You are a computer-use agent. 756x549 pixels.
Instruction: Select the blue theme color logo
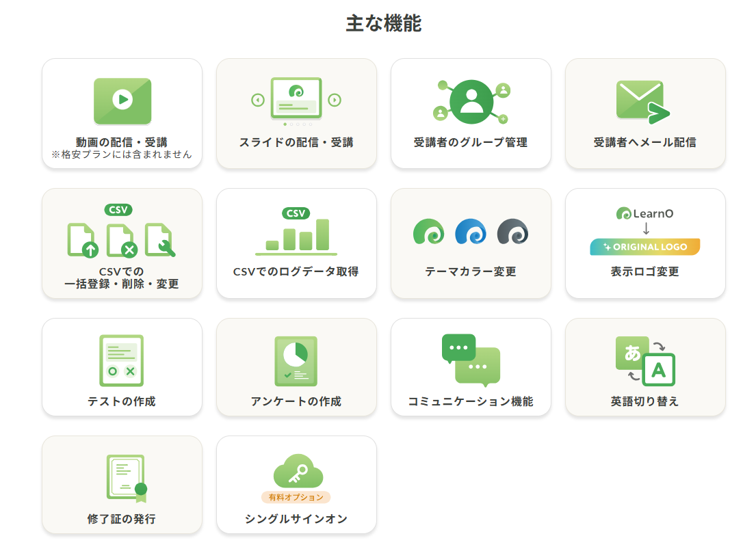click(x=471, y=232)
